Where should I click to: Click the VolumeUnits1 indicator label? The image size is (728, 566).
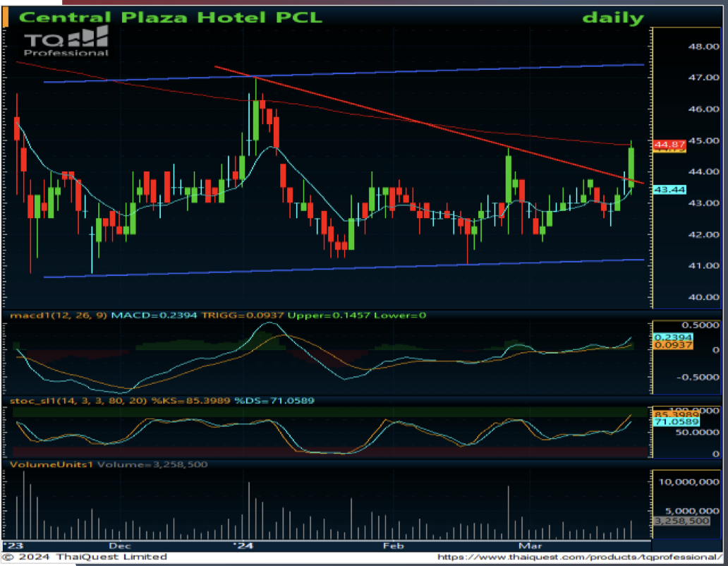click(51, 464)
